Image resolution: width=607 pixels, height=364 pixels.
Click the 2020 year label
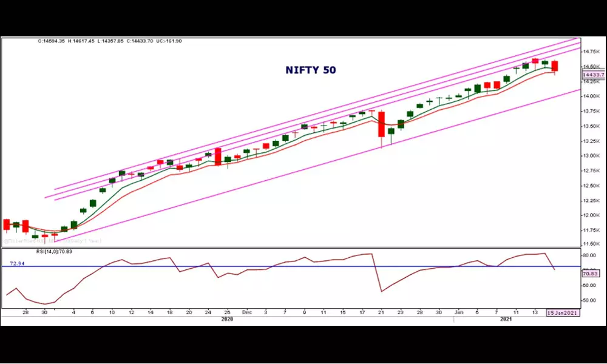coord(227,319)
